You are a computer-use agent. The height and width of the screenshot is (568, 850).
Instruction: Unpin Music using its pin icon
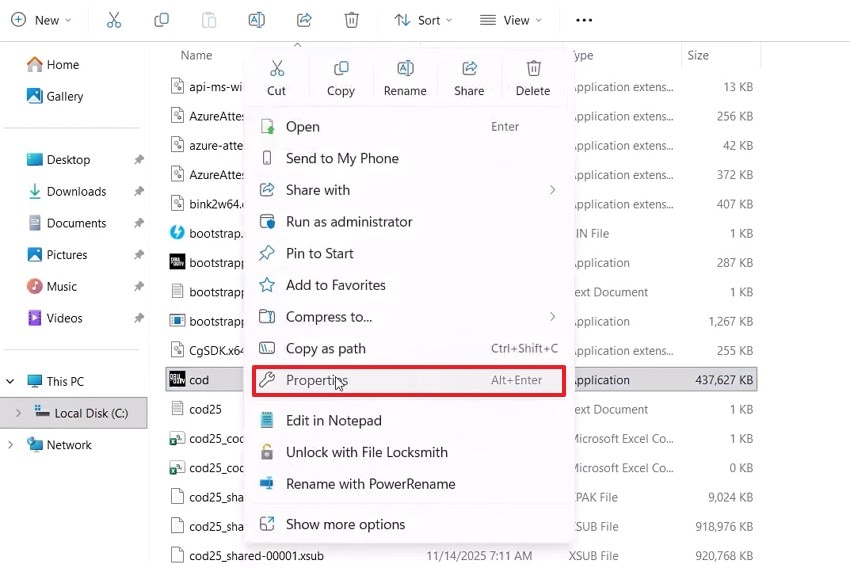pyautogui.click(x=139, y=286)
